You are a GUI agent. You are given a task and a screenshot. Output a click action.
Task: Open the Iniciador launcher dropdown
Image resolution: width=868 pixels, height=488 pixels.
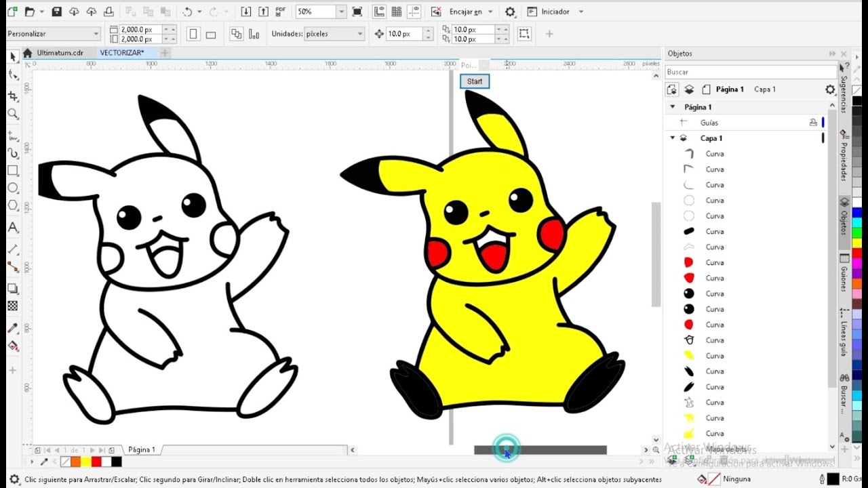pyautogui.click(x=581, y=12)
